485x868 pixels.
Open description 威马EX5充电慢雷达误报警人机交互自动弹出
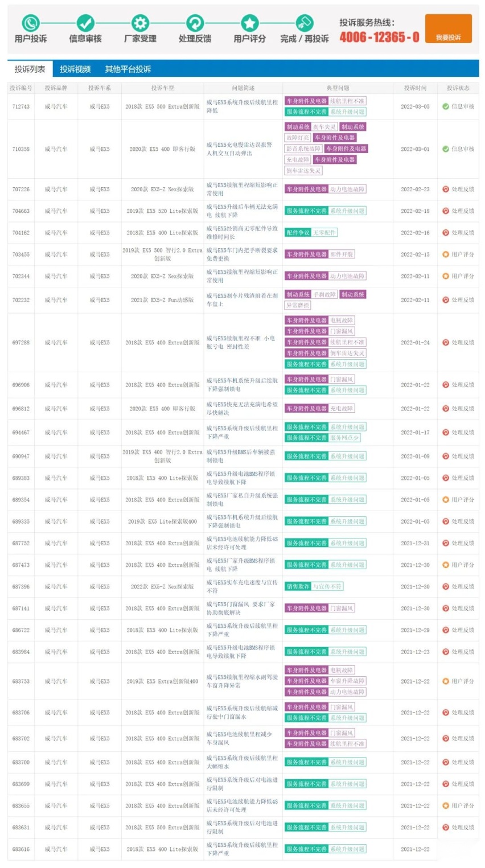(240, 149)
